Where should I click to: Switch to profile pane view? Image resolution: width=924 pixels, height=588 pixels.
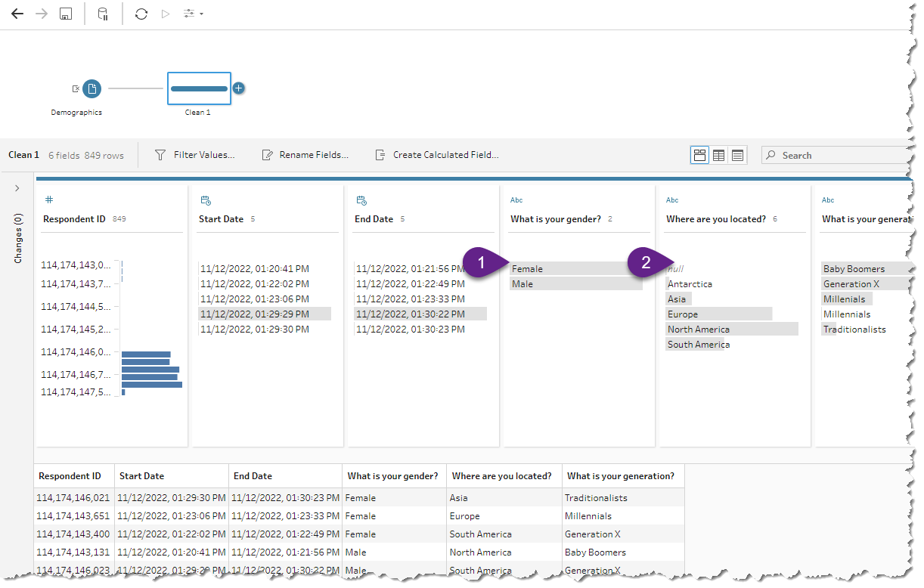click(x=699, y=155)
